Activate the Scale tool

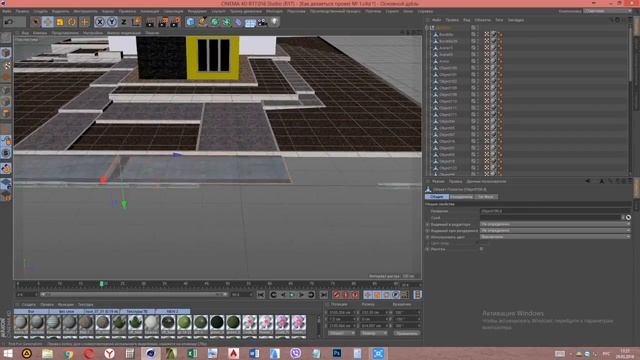[x=60, y=22]
